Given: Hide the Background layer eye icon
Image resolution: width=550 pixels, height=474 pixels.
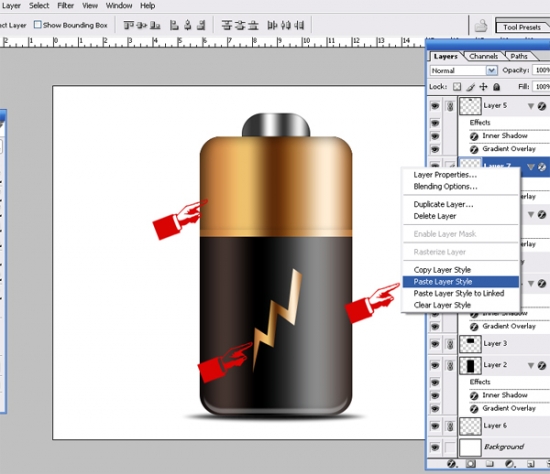Looking at the screenshot, I should pyautogui.click(x=435, y=447).
